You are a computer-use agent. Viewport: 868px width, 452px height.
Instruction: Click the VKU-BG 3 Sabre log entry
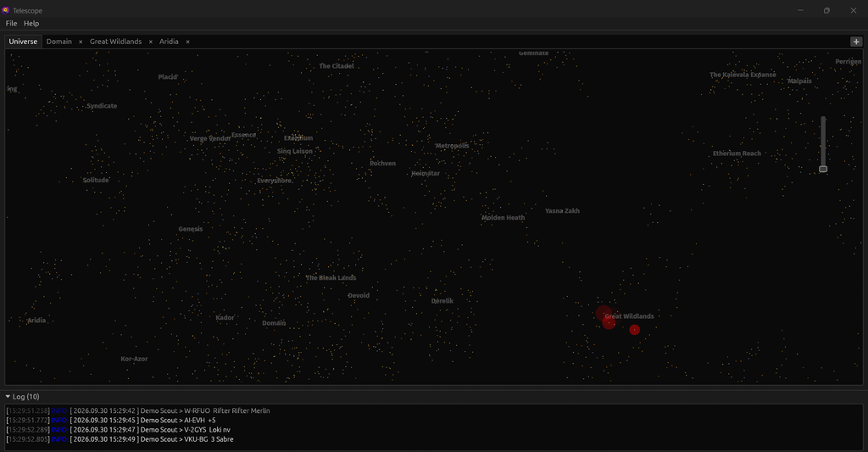[120, 439]
